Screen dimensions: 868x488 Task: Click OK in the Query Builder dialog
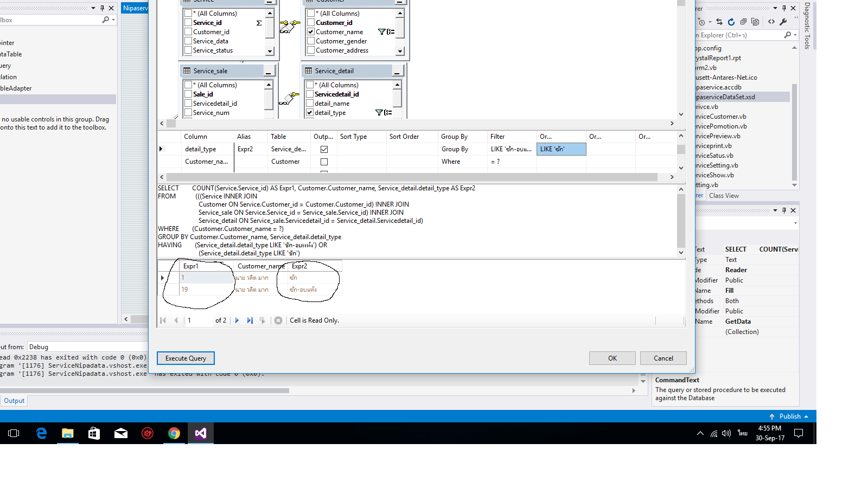(612, 358)
